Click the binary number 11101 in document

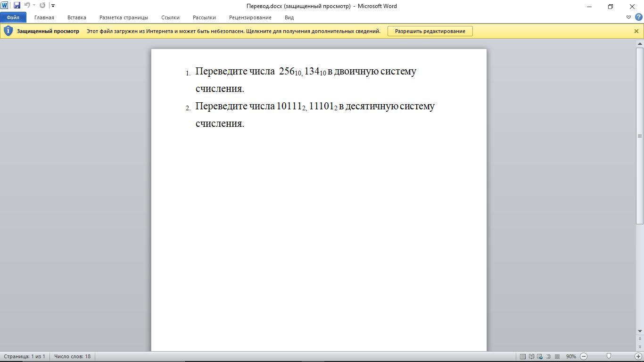[x=322, y=106]
